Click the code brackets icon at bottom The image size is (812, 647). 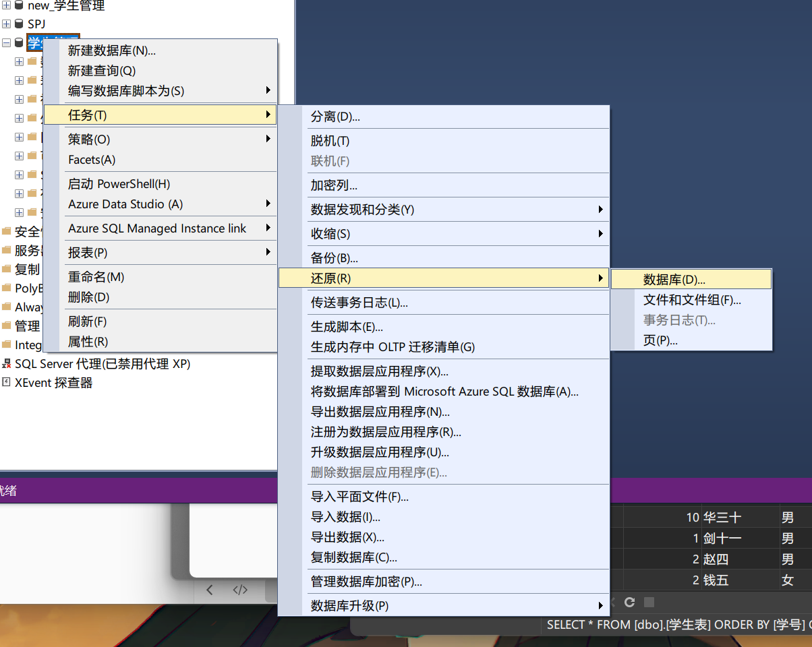click(240, 590)
